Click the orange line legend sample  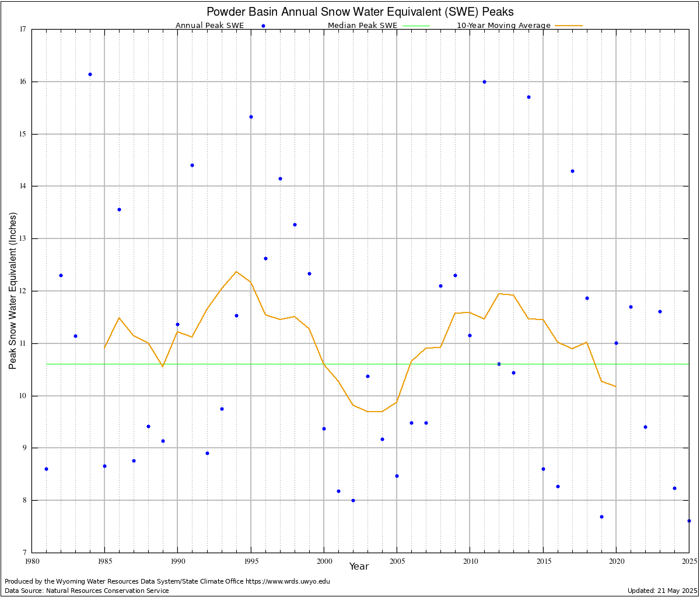(568, 26)
